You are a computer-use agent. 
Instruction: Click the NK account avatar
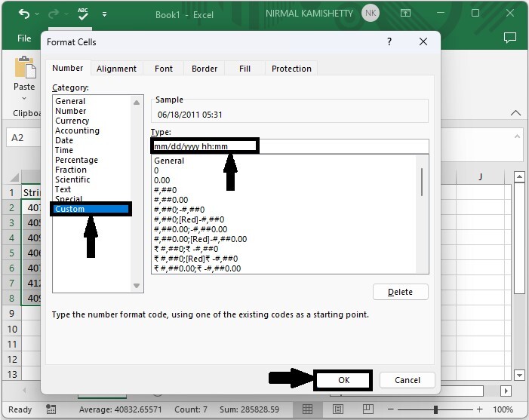(370, 13)
